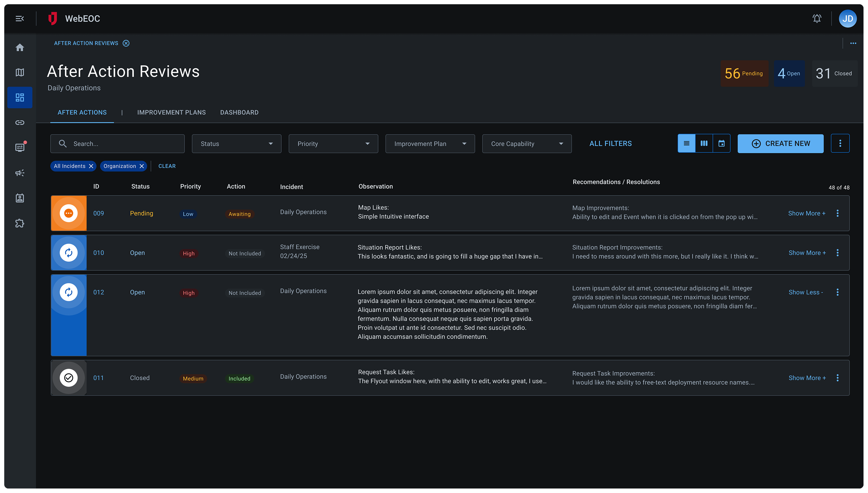The height and width of the screenshot is (493, 868).
Task: Open the notifications bell
Action: [816, 19]
